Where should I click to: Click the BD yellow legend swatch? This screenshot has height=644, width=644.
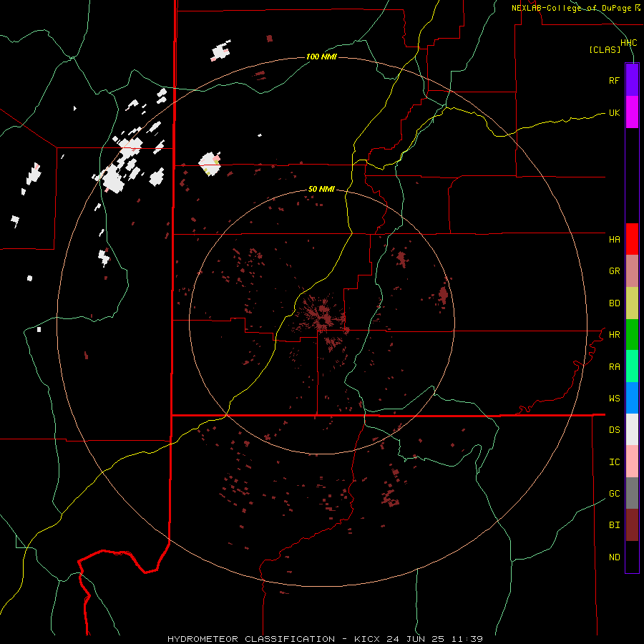[x=632, y=303]
